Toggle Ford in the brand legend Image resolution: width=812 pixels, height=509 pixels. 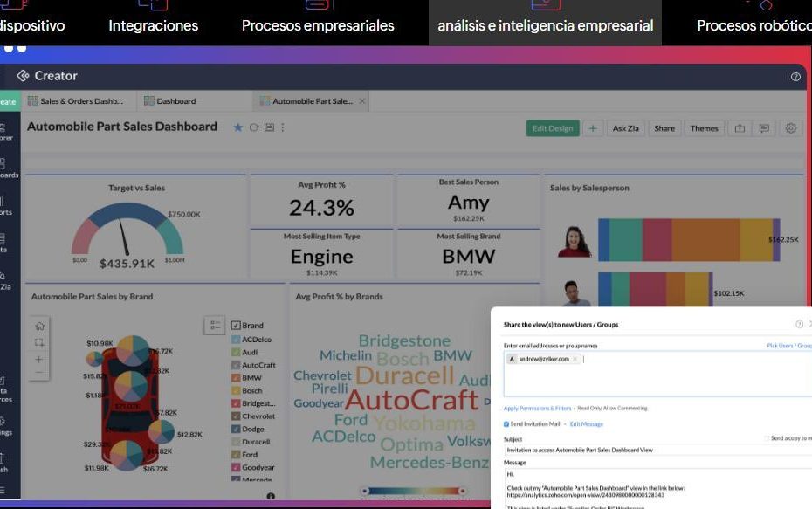pos(236,454)
